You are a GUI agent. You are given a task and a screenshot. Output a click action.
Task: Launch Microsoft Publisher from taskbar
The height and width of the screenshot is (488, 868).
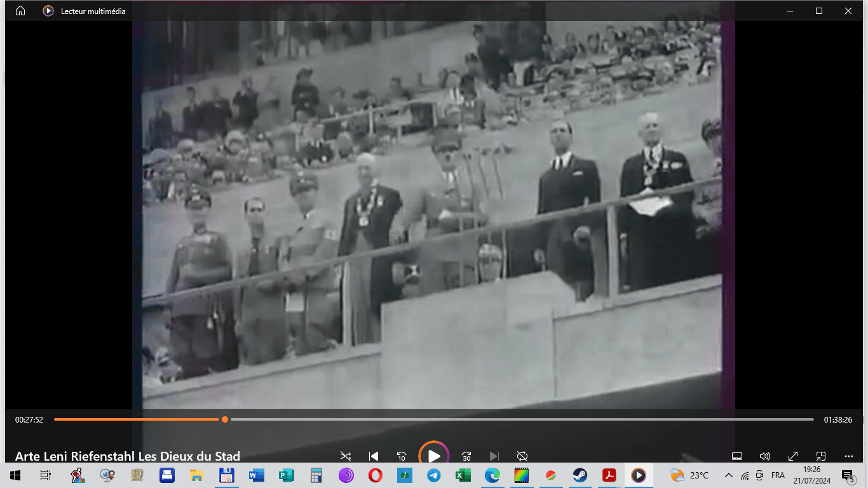click(287, 475)
